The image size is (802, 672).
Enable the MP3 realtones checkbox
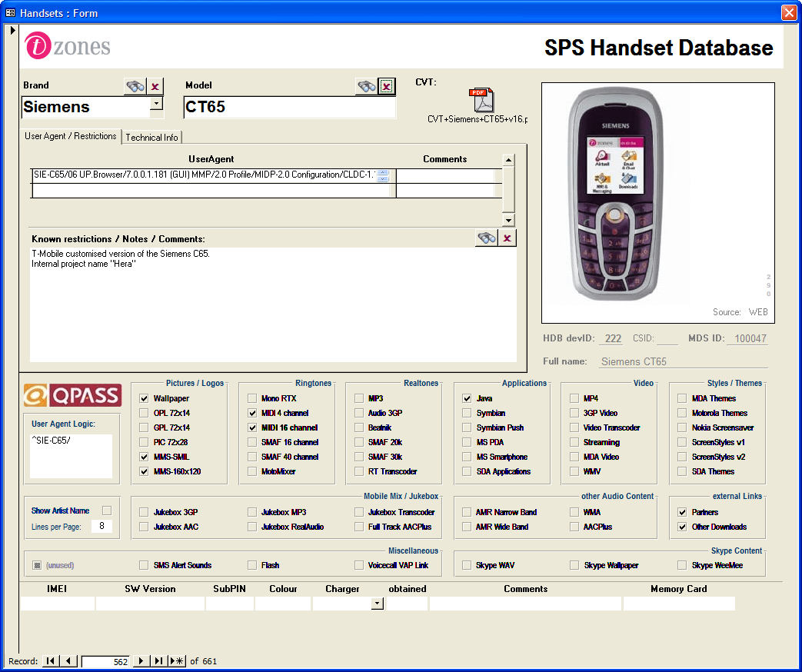(359, 399)
